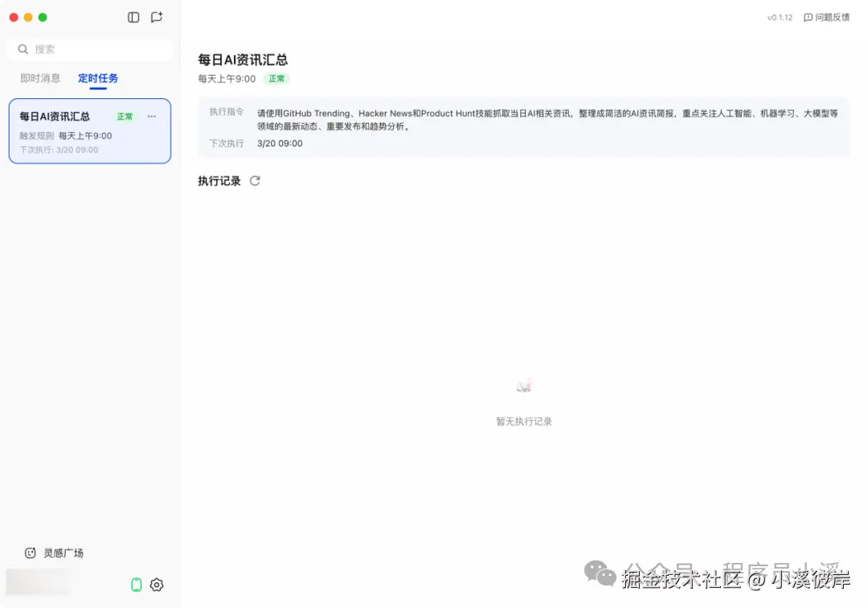Image resolution: width=868 pixels, height=608 pixels.
Task: Click the 执行记录 section heading
Action: (x=219, y=181)
